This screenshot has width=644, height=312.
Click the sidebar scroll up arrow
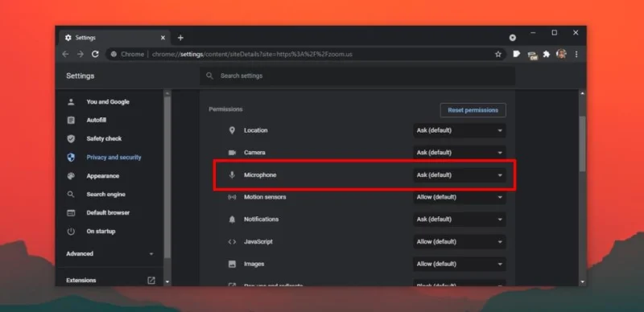click(x=167, y=93)
